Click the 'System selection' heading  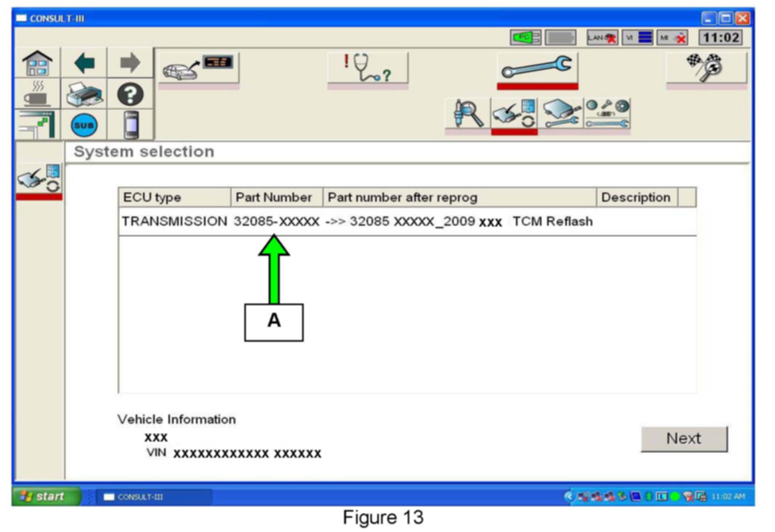144,152
